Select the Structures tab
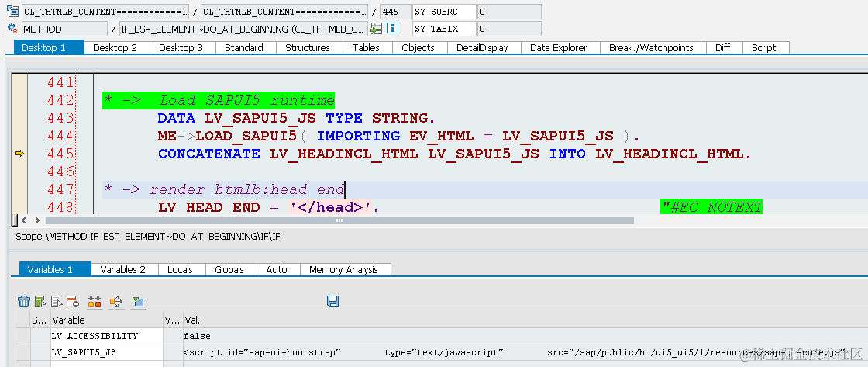Screen dimensions: 868x367 (308, 47)
